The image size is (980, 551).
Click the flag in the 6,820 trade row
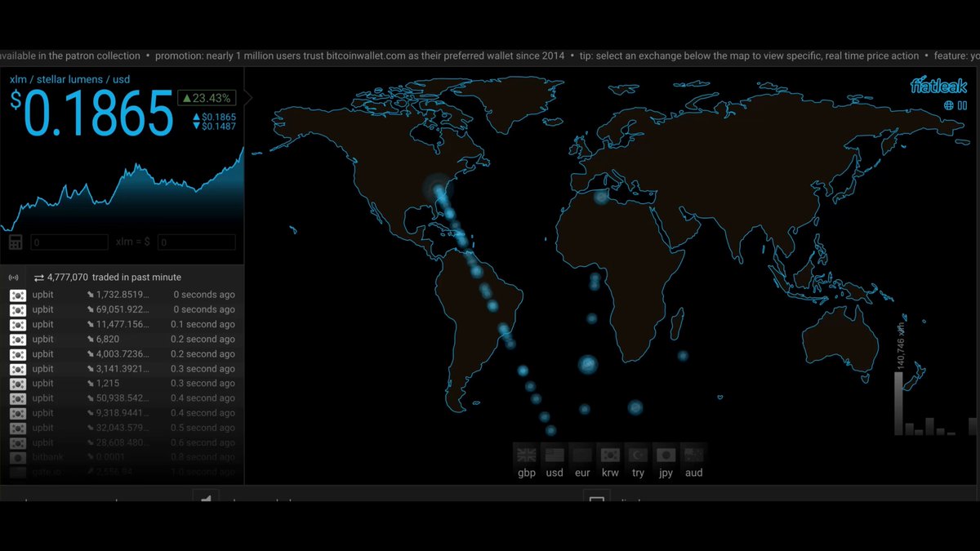click(x=18, y=340)
